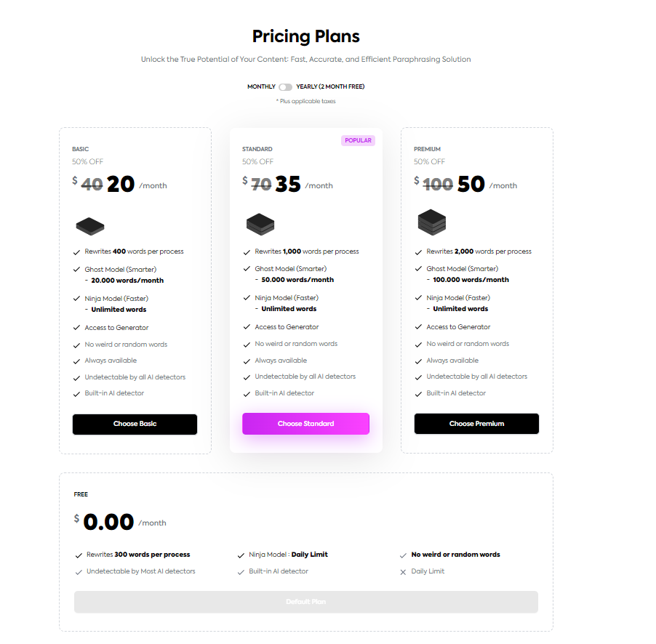656x644 pixels.
Task: Click the Basic plan single-layer stack icon
Action: point(90,226)
